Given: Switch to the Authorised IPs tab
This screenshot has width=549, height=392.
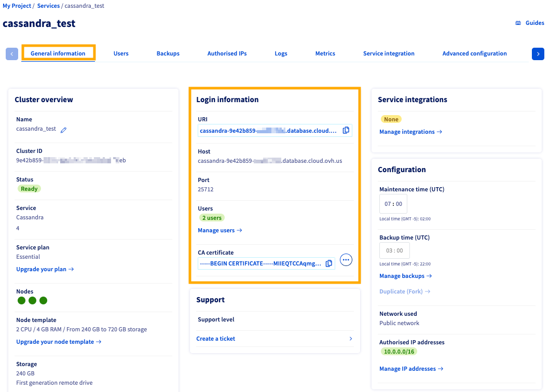Looking at the screenshot, I should [227, 53].
